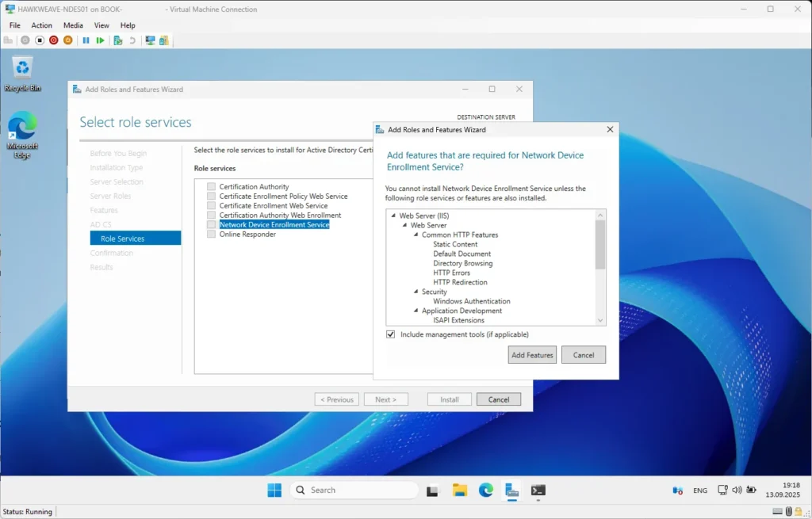812x519 pixels.
Task: Uncheck Include management tools checkbox
Action: point(390,334)
